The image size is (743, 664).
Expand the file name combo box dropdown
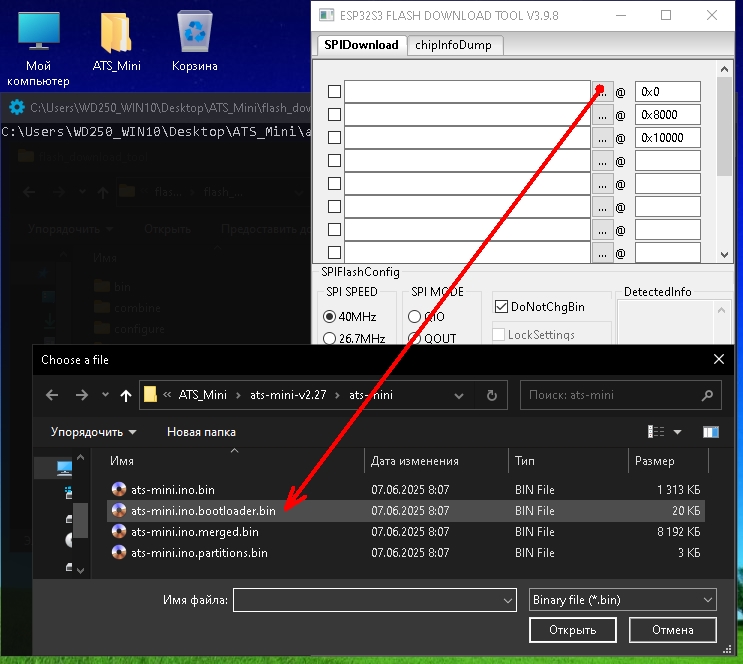[508, 600]
